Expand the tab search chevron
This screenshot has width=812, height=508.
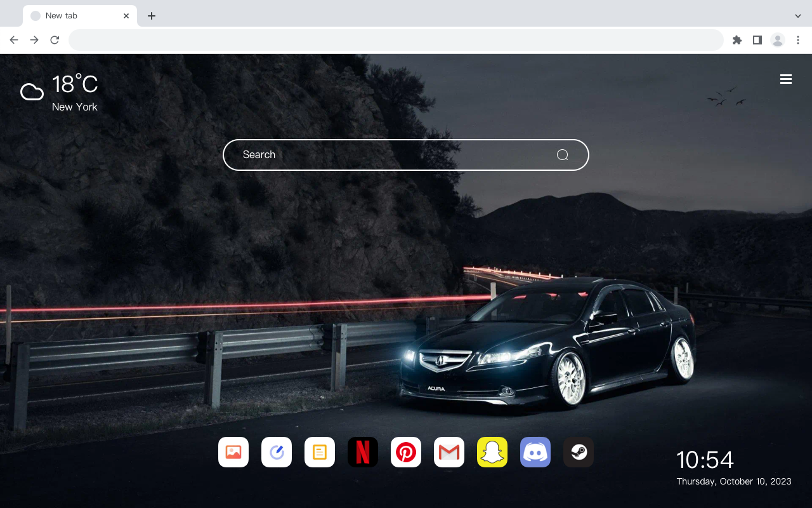(798, 16)
